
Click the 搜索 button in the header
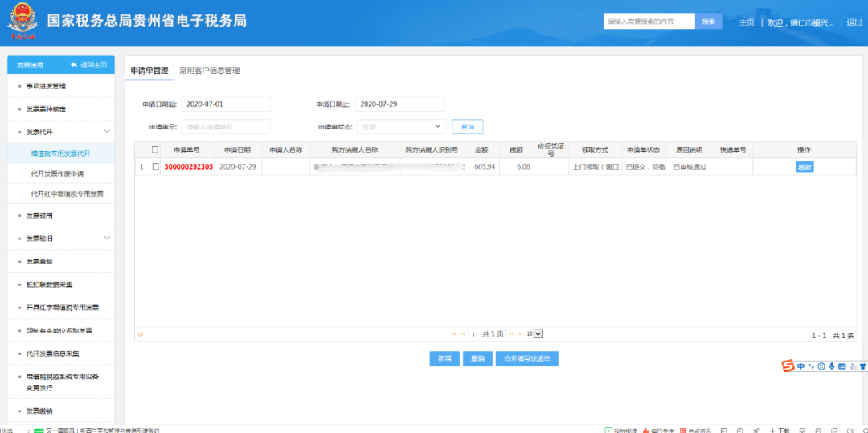click(709, 22)
